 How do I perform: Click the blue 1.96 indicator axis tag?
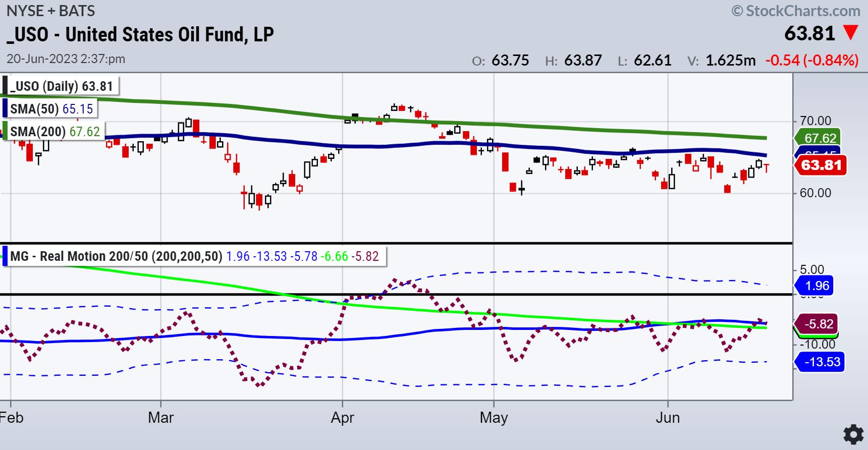[x=813, y=286]
